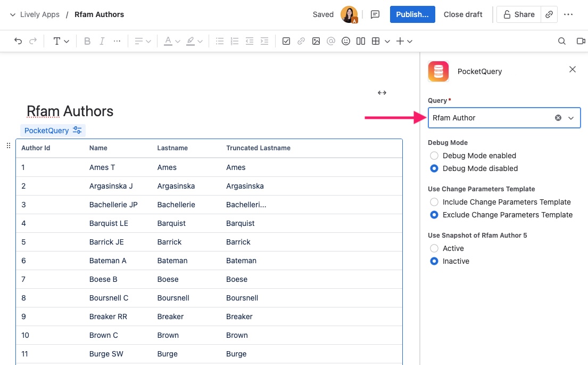Viewport: 588px width, 365px height.
Task: Mention a user with the @ icon
Action: pyautogui.click(x=331, y=42)
